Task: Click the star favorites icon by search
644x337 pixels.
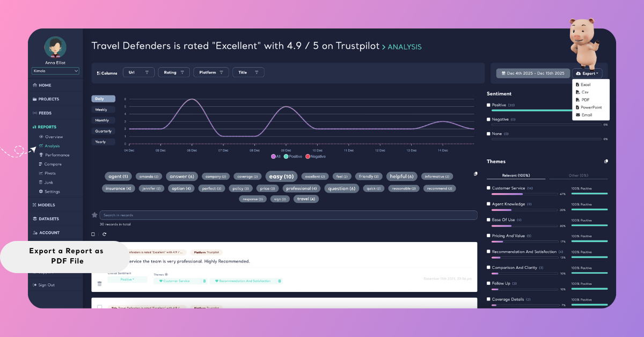Action: 94,215
